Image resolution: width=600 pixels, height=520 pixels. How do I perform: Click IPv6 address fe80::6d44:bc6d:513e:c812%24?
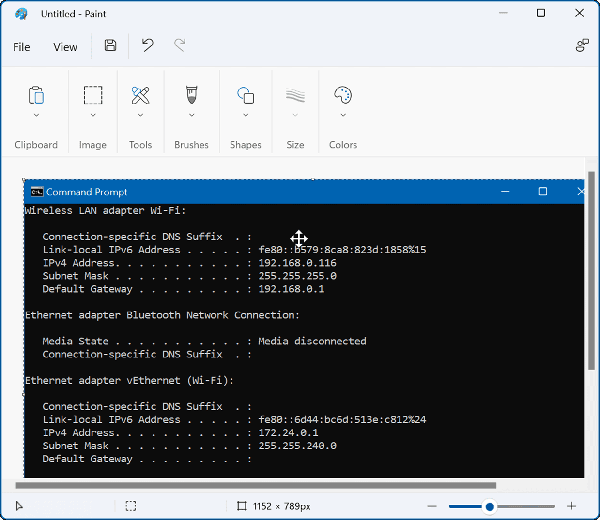[x=342, y=420]
